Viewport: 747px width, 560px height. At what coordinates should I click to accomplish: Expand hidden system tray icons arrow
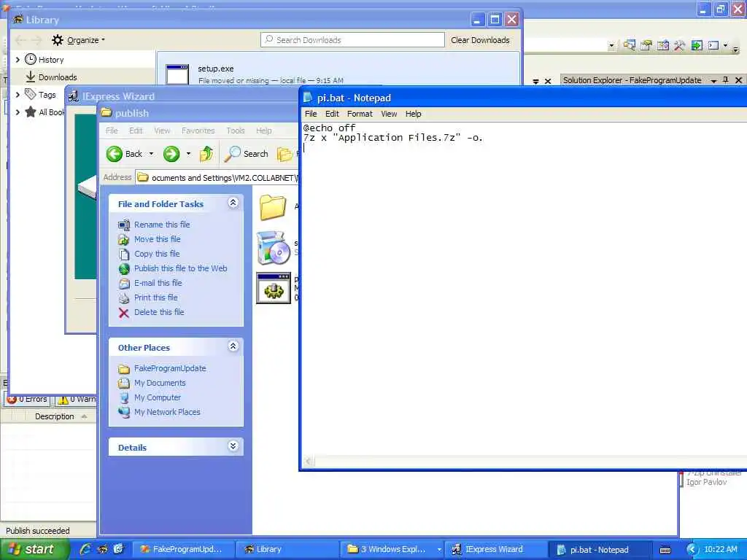(x=692, y=550)
